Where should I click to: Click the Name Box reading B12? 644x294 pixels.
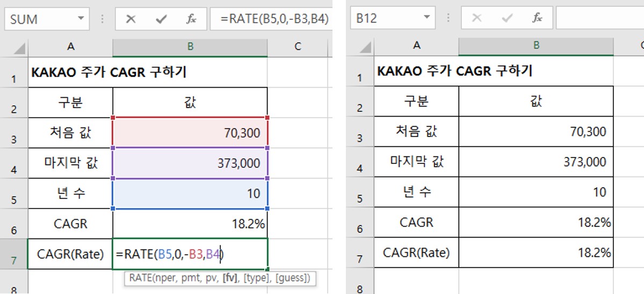click(x=386, y=18)
